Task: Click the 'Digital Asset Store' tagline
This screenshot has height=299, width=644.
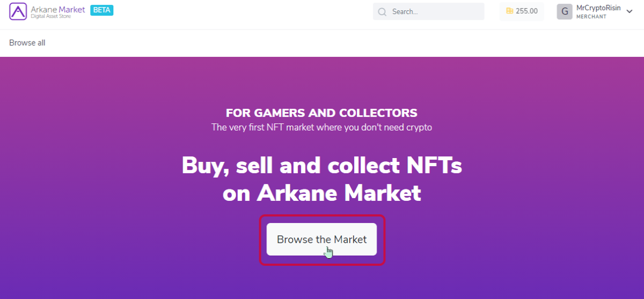Action: (x=50, y=17)
